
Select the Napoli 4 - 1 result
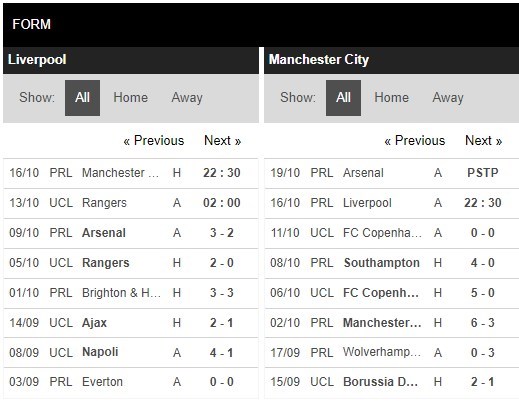[131, 353]
